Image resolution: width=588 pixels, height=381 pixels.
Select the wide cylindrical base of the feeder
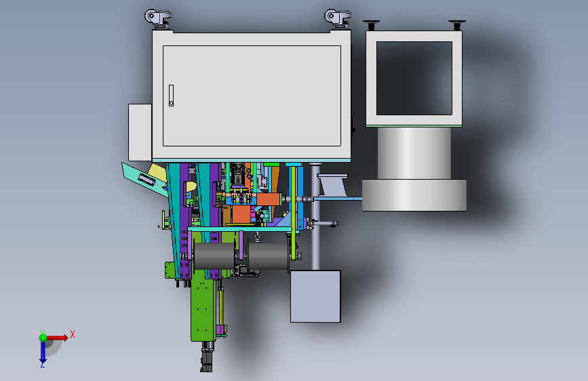point(414,195)
